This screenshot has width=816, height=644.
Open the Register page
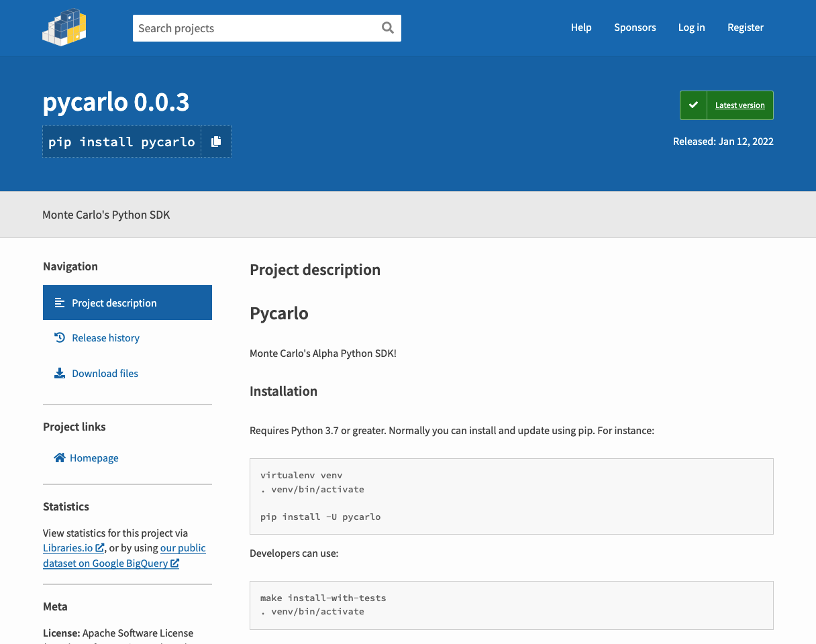746,28
